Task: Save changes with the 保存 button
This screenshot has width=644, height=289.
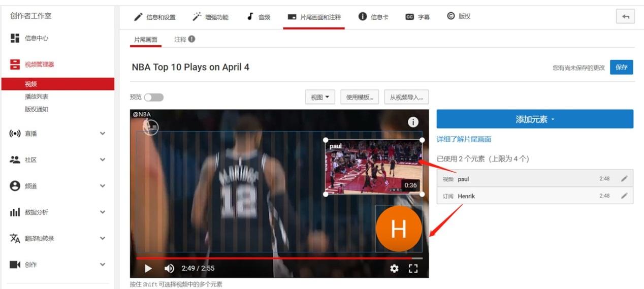Action: [x=622, y=67]
